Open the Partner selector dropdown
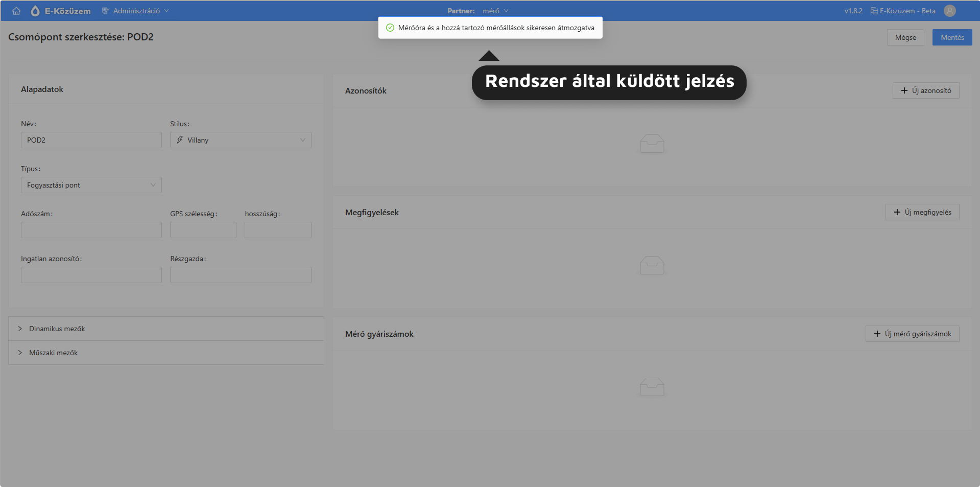980x487 pixels. pos(495,11)
